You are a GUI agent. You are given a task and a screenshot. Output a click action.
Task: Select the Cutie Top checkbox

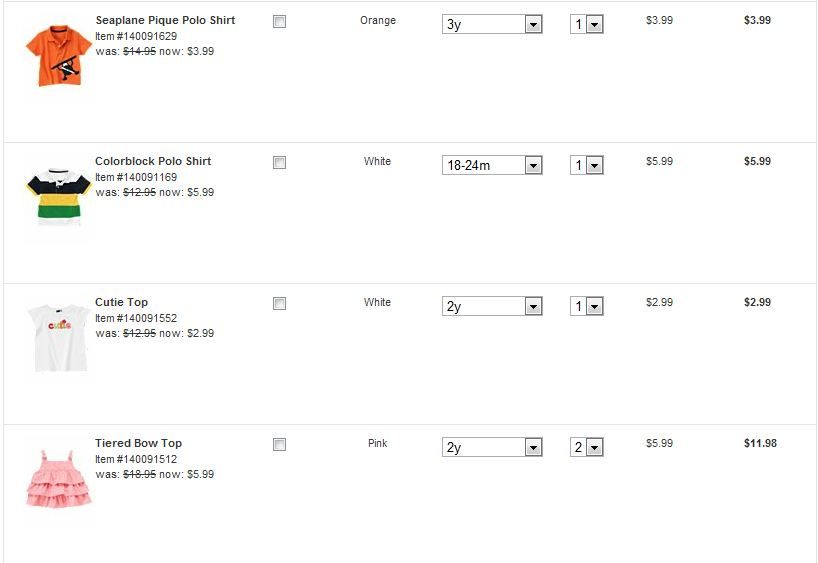[x=280, y=303]
